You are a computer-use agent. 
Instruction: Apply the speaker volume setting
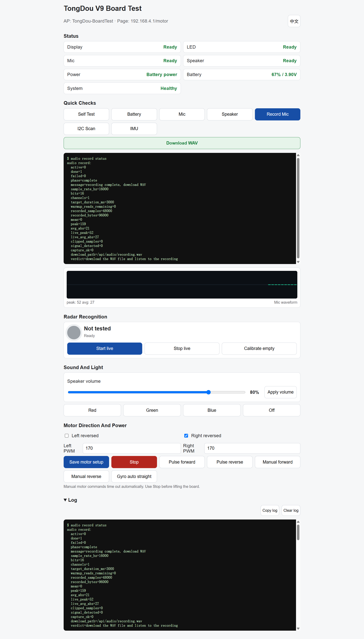tap(280, 392)
